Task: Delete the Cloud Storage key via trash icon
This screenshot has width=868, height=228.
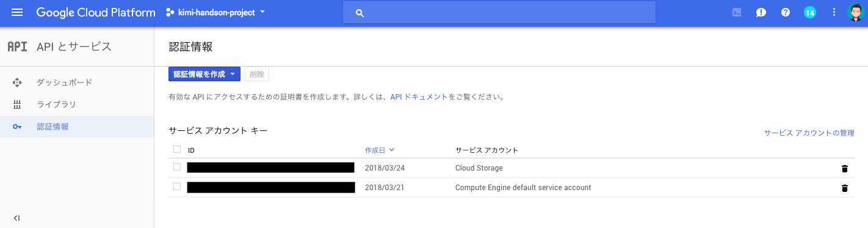Action: pos(845,169)
